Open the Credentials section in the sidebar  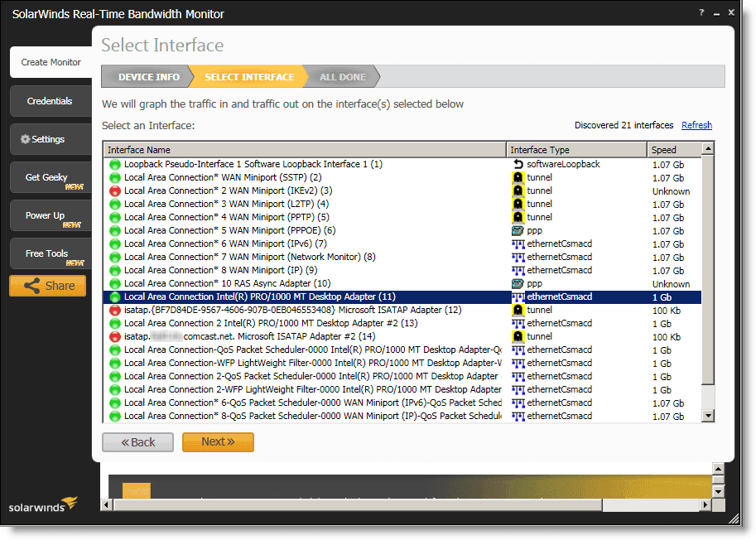(x=47, y=100)
